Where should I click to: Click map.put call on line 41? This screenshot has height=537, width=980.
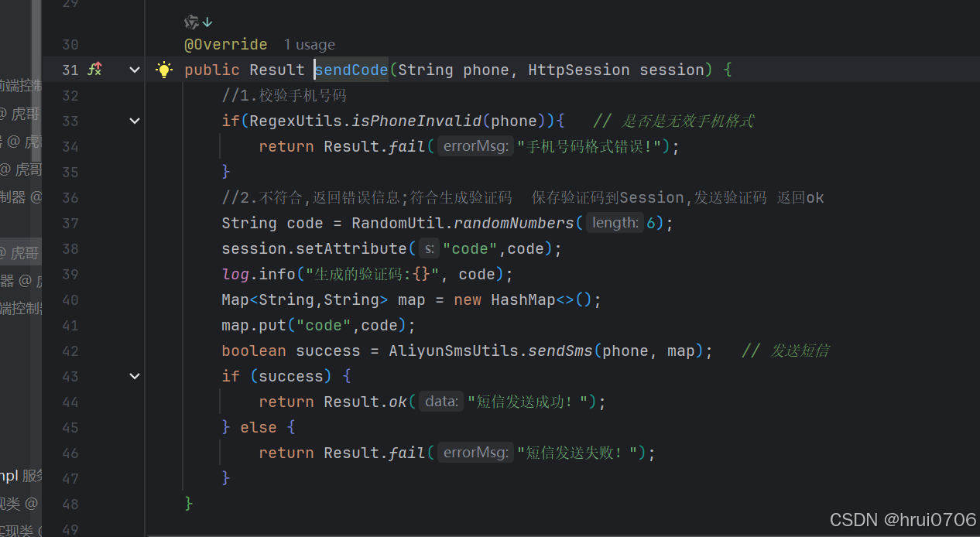[254, 325]
